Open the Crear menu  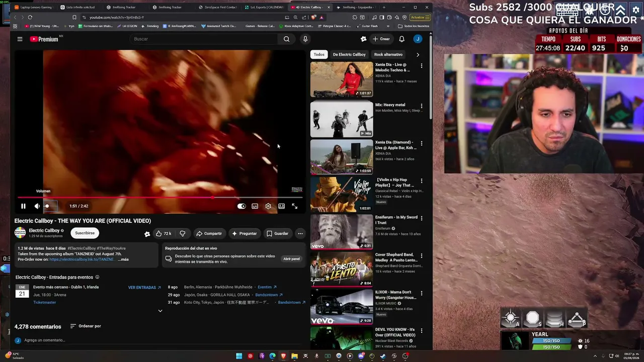point(381,39)
